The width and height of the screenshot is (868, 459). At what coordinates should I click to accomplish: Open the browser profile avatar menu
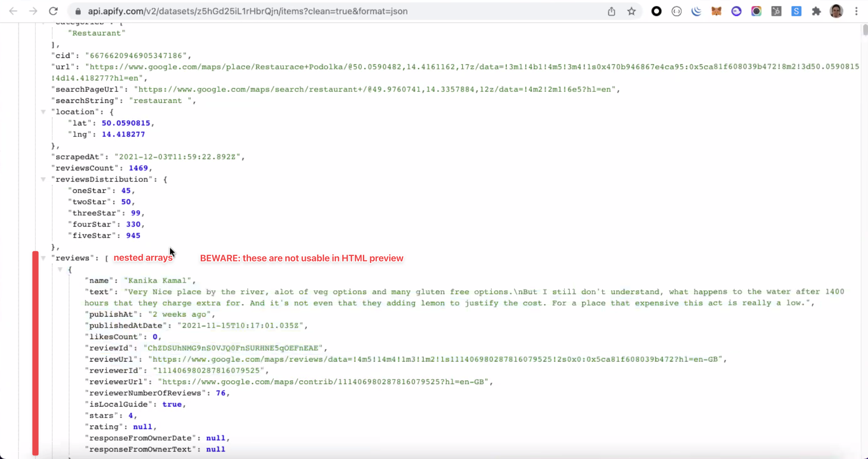tap(836, 11)
